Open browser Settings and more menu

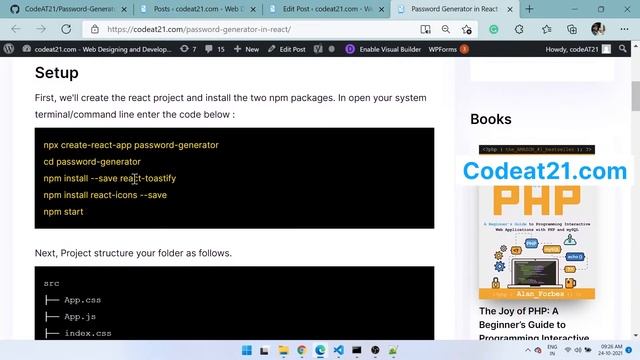point(624,29)
